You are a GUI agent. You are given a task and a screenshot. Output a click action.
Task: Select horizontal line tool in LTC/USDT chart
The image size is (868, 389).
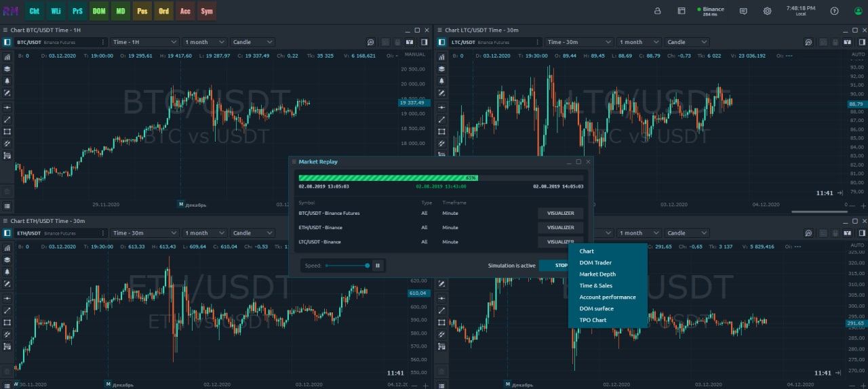pos(441,108)
